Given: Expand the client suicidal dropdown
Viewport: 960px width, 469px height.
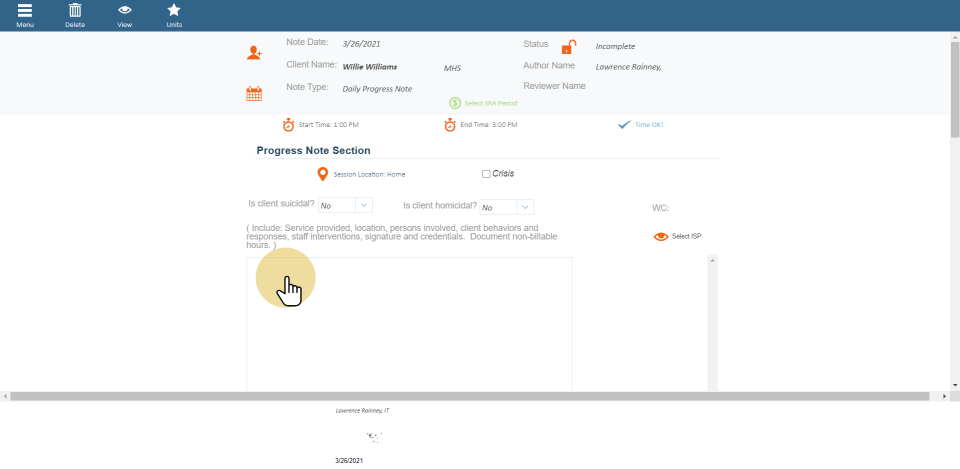Looking at the screenshot, I should pyautogui.click(x=364, y=206).
